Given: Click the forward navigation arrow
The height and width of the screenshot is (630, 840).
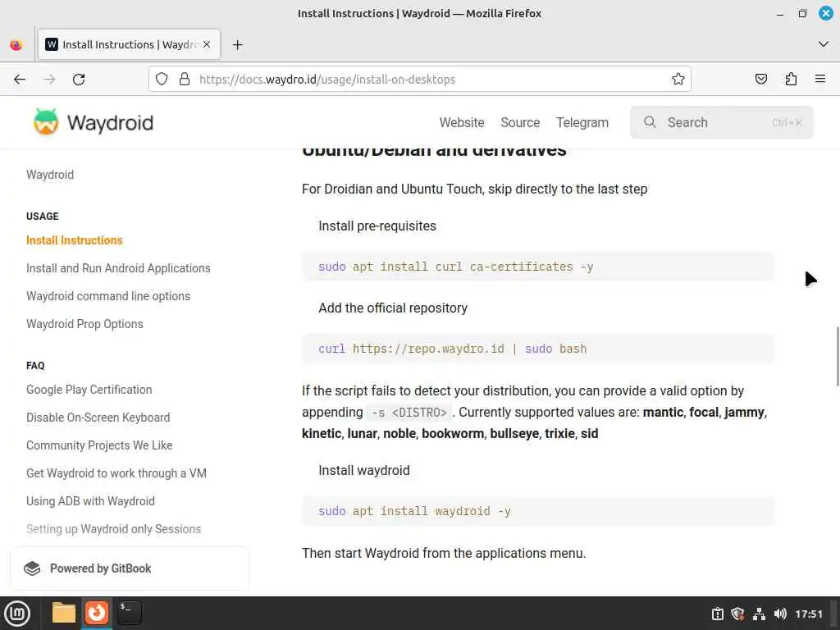Looking at the screenshot, I should [x=49, y=80].
